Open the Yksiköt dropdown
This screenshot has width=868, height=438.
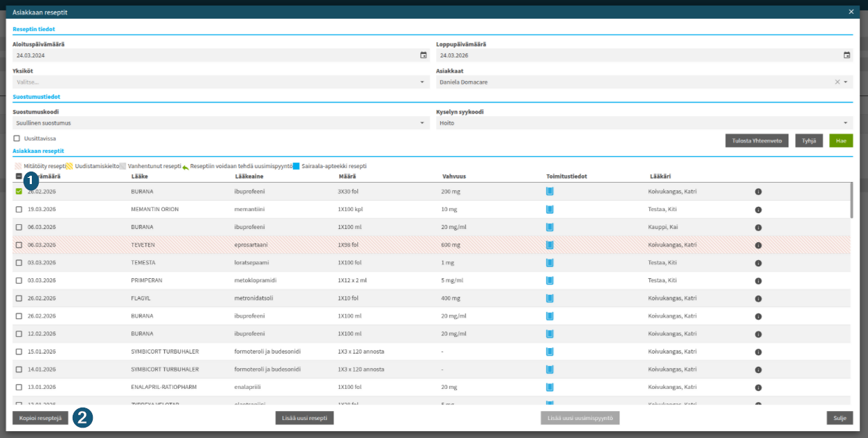221,82
